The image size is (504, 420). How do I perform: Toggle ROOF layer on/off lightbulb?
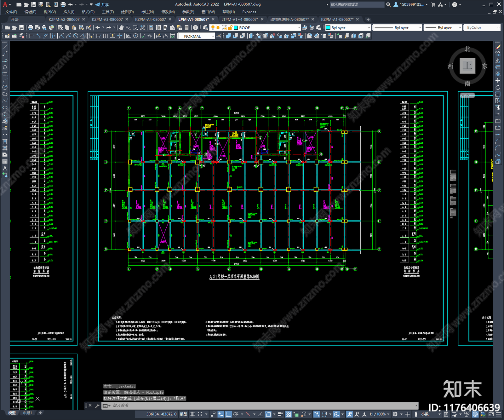(x=213, y=28)
